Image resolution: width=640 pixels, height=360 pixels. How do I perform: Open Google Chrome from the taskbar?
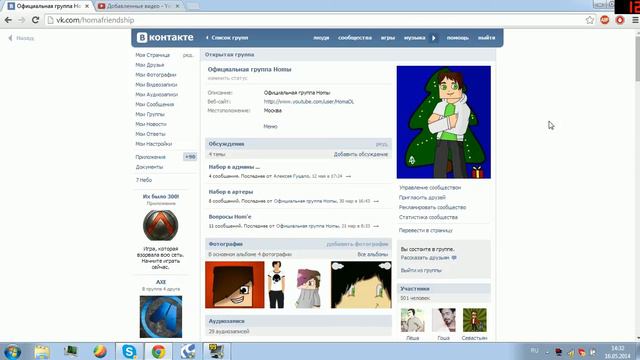(x=158, y=351)
